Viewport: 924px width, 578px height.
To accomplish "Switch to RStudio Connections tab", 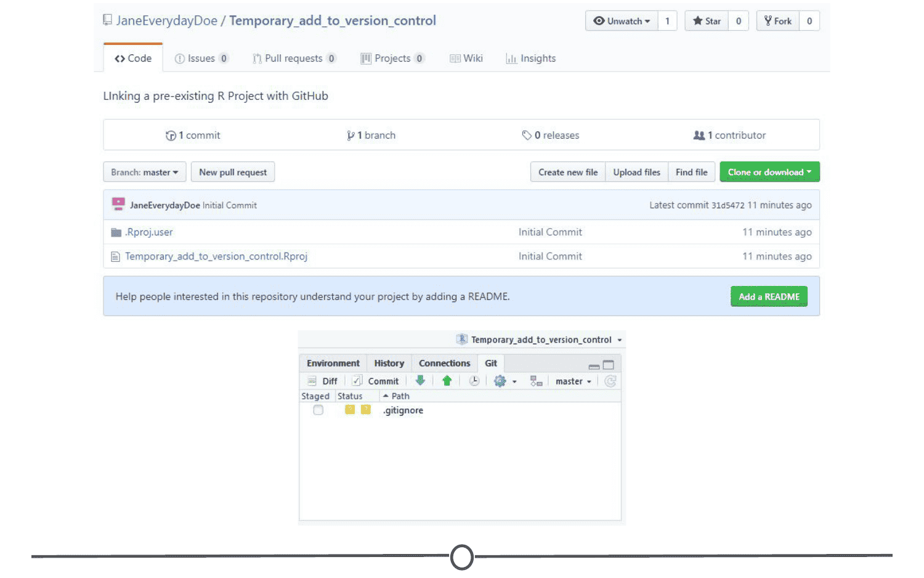I will point(445,363).
